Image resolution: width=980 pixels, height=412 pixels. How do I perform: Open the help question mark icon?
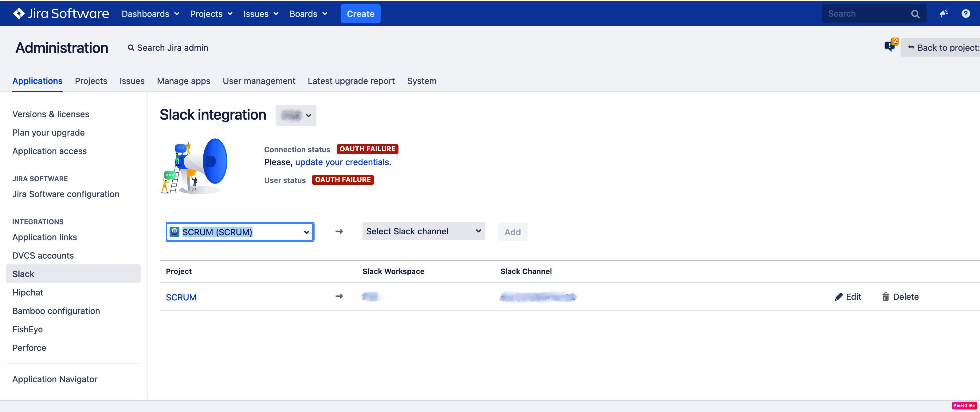click(966, 14)
